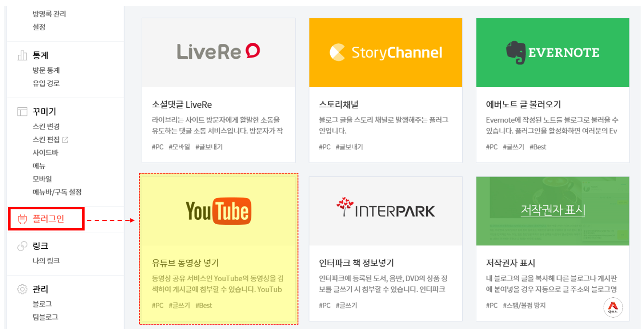The width and height of the screenshot is (644, 332).
Task: Open 팀블로그 under 관리
Action: tap(45, 317)
